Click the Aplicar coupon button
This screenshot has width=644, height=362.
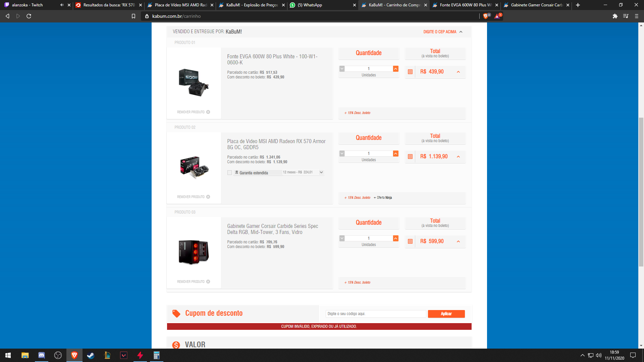pyautogui.click(x=446, y=314)
